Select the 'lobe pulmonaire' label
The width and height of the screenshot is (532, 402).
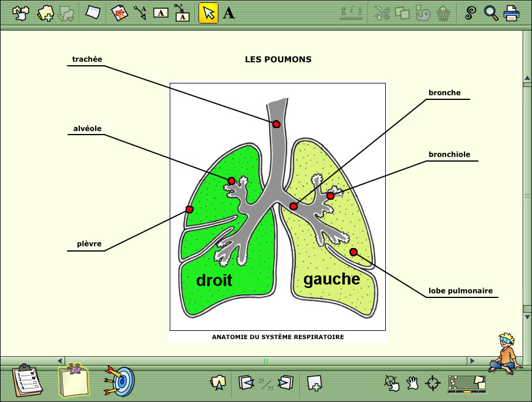pos(460,291)
